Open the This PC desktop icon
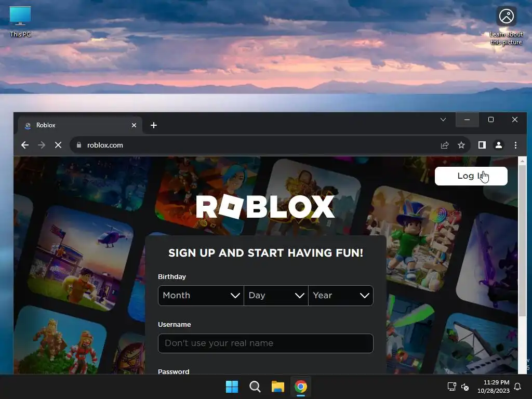This screenshot has height=399, width=532. [x=20, y=21]
